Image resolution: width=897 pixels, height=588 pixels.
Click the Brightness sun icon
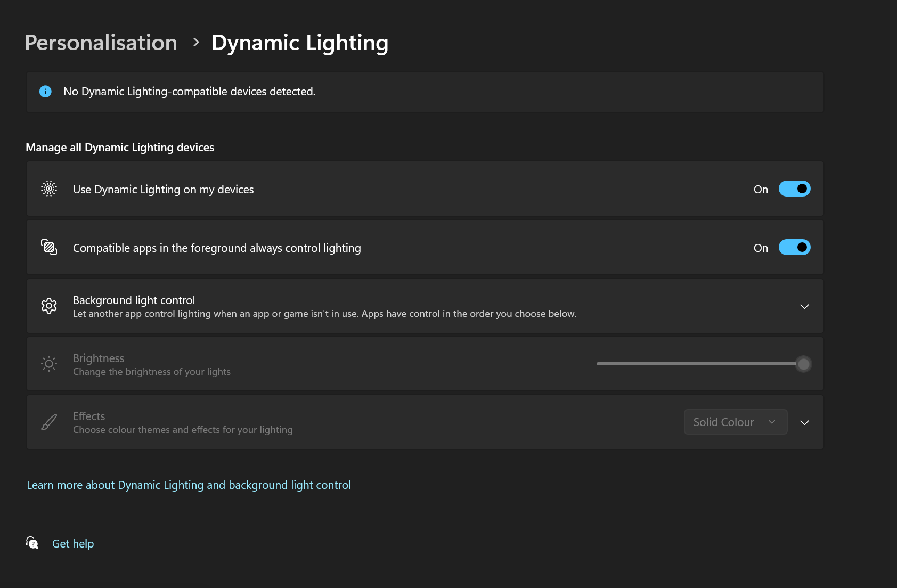pos(49,364)
